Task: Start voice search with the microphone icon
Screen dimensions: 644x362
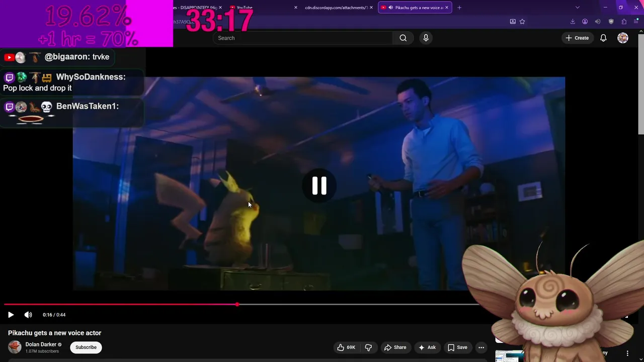Action: point(426,38)
